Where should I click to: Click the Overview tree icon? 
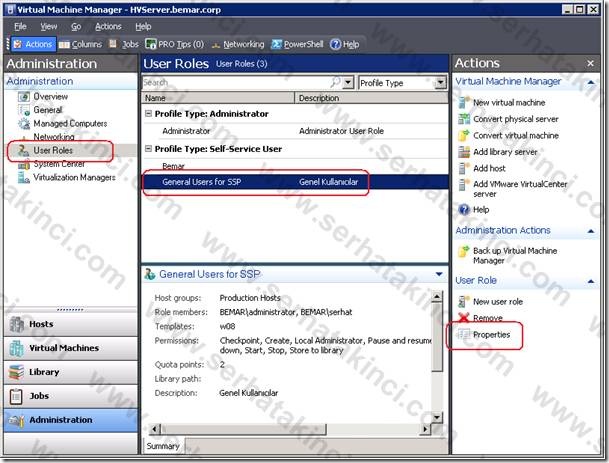pos(24,97)
